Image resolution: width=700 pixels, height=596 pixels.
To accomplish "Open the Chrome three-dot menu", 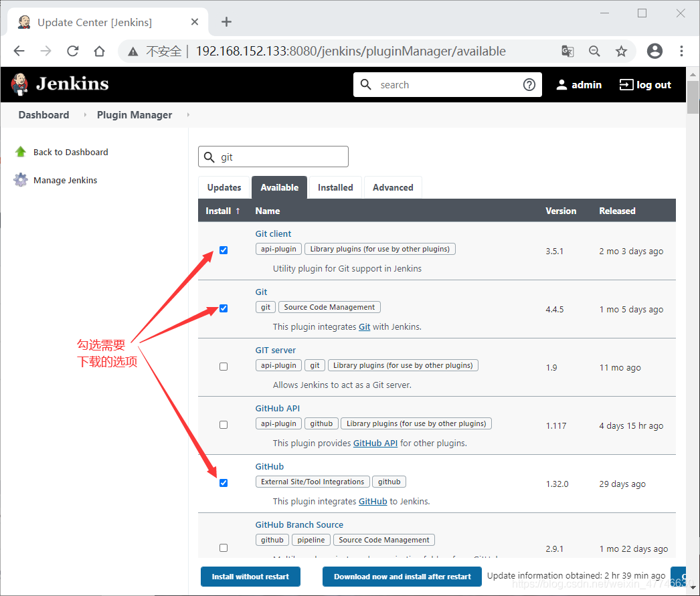I will pyautogui.click(x=681, y=51).
